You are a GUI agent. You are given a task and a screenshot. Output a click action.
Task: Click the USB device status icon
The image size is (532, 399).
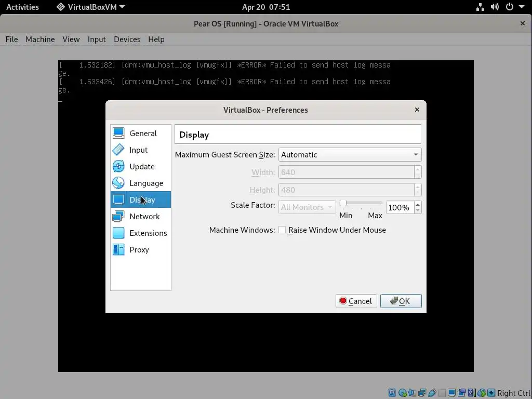click(432, 393)
